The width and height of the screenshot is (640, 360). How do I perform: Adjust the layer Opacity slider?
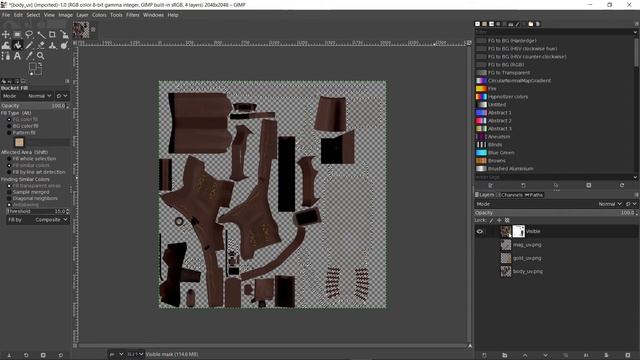[556, 213]
